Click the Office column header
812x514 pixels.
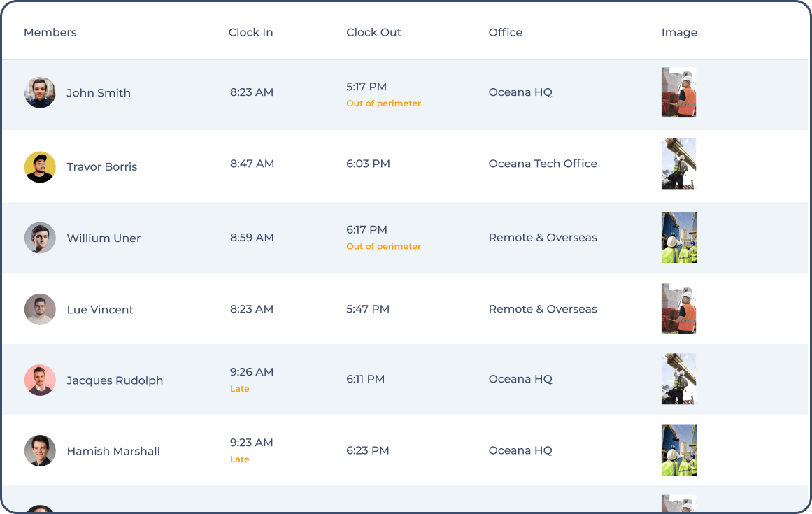[x=505, y=32]
